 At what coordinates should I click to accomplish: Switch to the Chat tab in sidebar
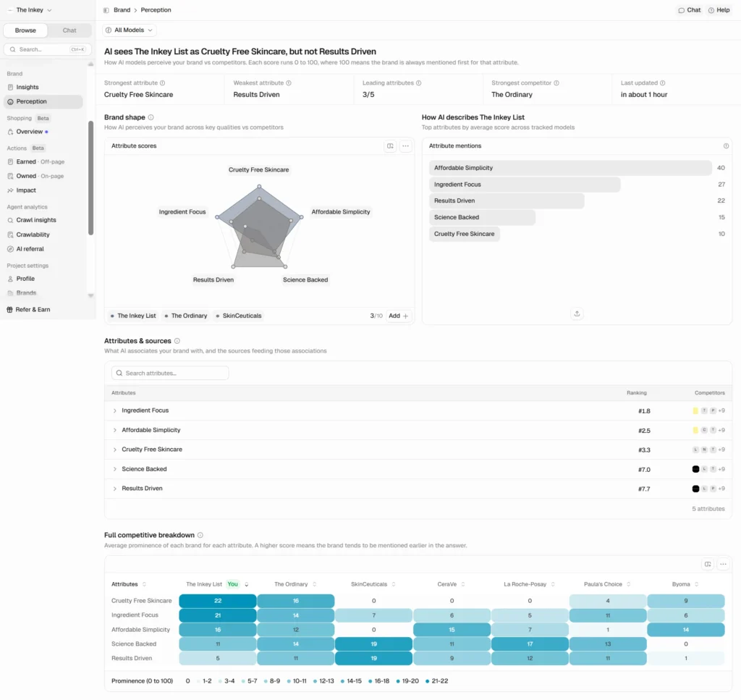click(x=69, y=30)
